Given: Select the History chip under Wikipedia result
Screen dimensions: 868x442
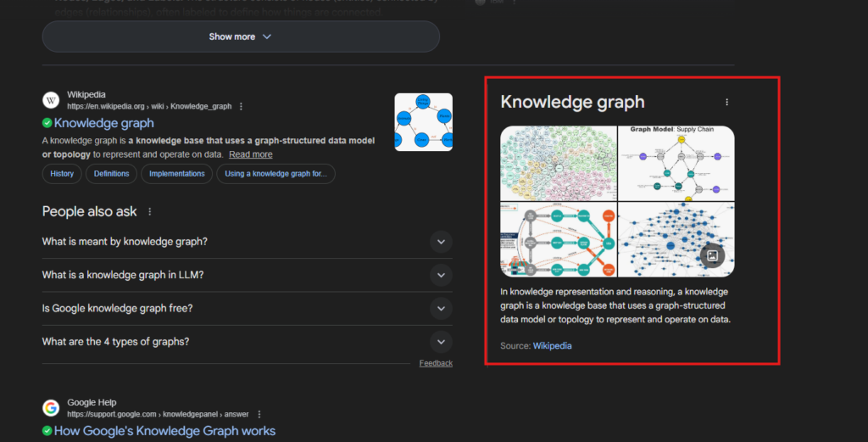Looking at the screenshot, I should coord(62,174).
